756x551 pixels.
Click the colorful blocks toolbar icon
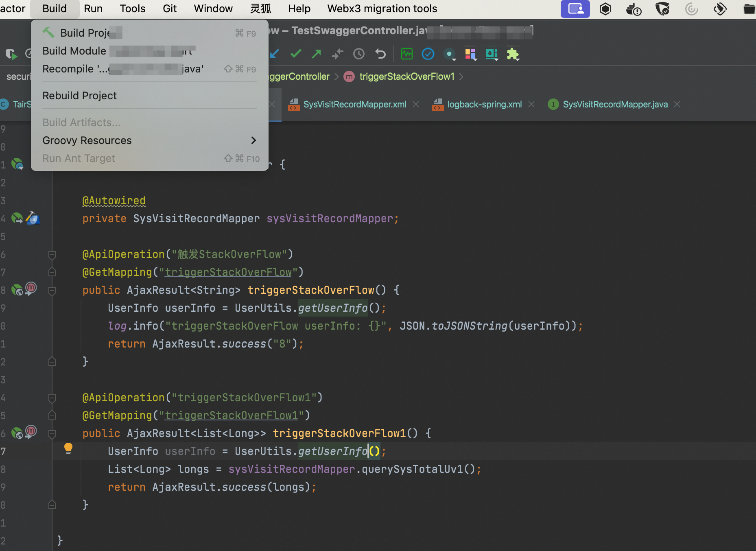point(470,54)
